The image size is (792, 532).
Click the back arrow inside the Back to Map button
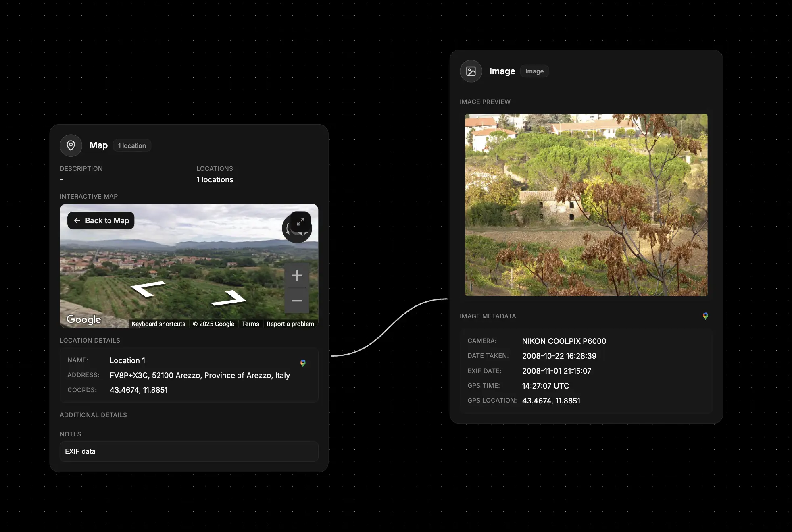77,220
